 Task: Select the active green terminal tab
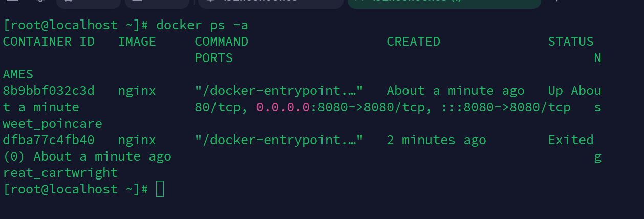coord(444,4)
